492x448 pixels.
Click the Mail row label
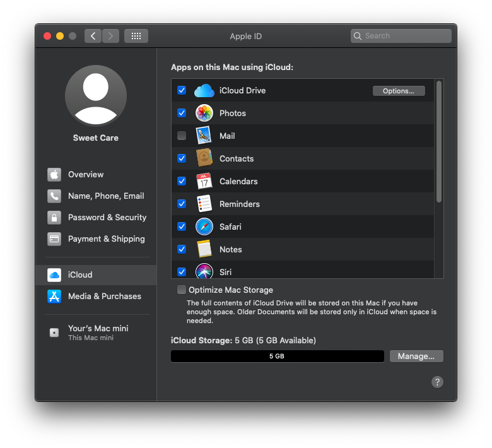pos(227,136)
